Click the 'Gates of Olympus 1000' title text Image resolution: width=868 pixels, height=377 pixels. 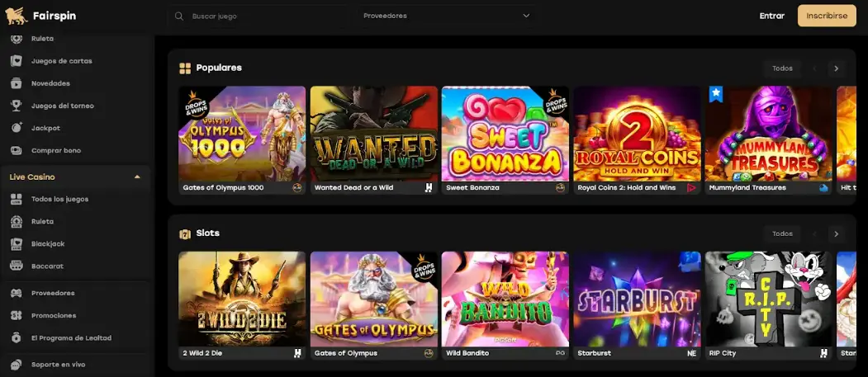click(x=223, y=188)
